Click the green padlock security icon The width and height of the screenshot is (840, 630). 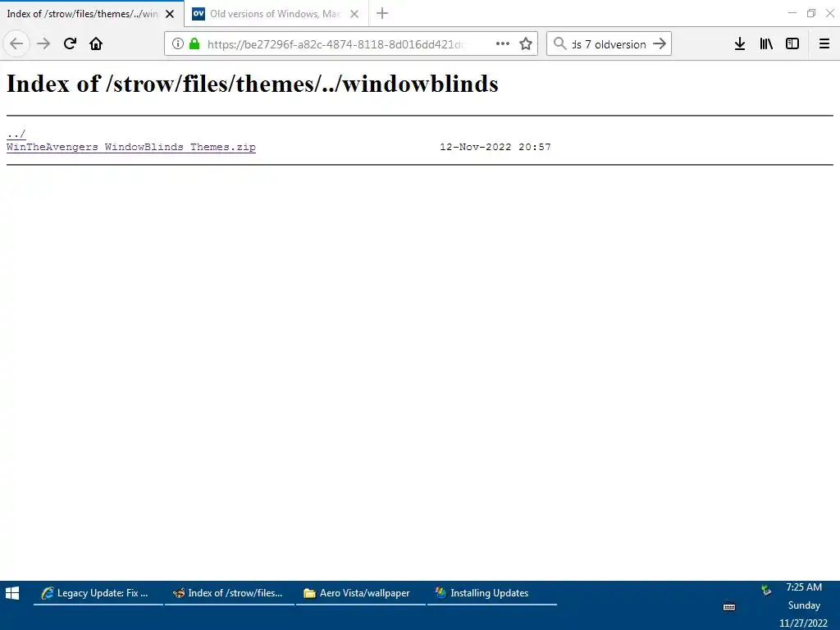[x=194, y=43]
